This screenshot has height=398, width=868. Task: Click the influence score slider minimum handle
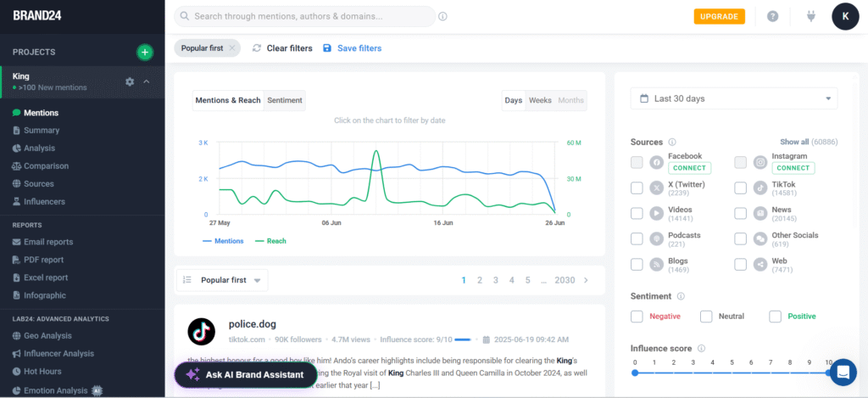tap(635, 373)
